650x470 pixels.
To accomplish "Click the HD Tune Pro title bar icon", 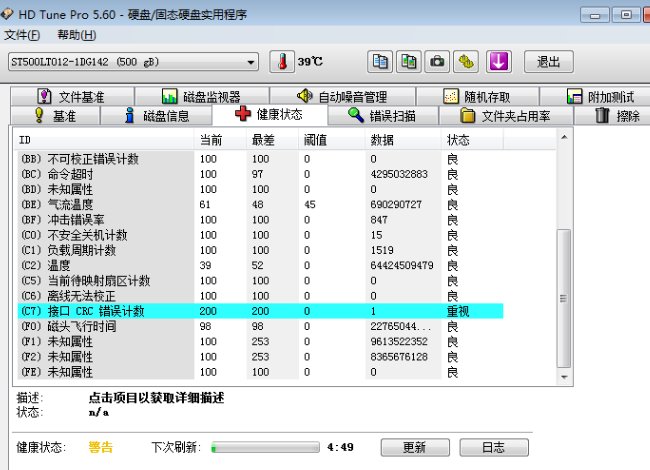I will pyautogui.click(x=7, y=14).
